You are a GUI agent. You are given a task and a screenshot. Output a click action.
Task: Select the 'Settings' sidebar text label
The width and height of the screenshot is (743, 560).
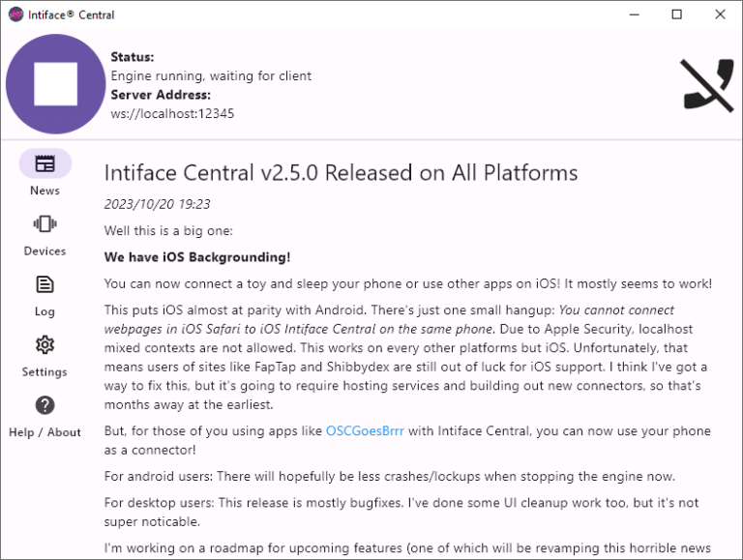click(x=45, y=372)
